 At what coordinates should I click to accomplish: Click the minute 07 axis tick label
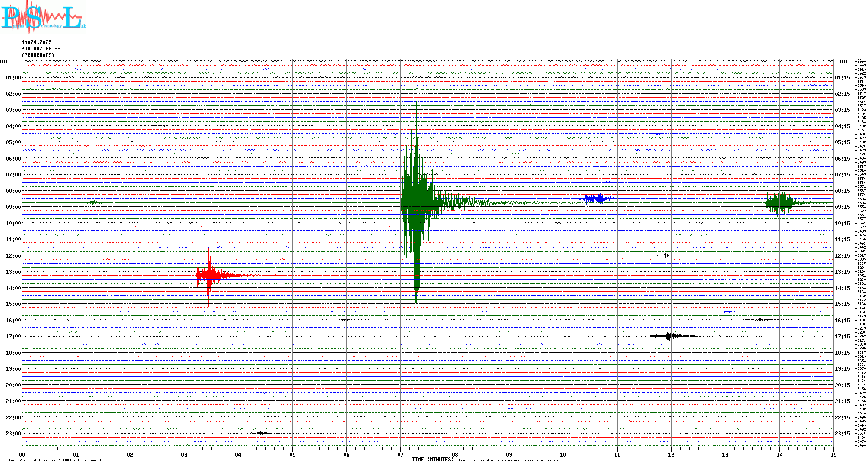400,454
